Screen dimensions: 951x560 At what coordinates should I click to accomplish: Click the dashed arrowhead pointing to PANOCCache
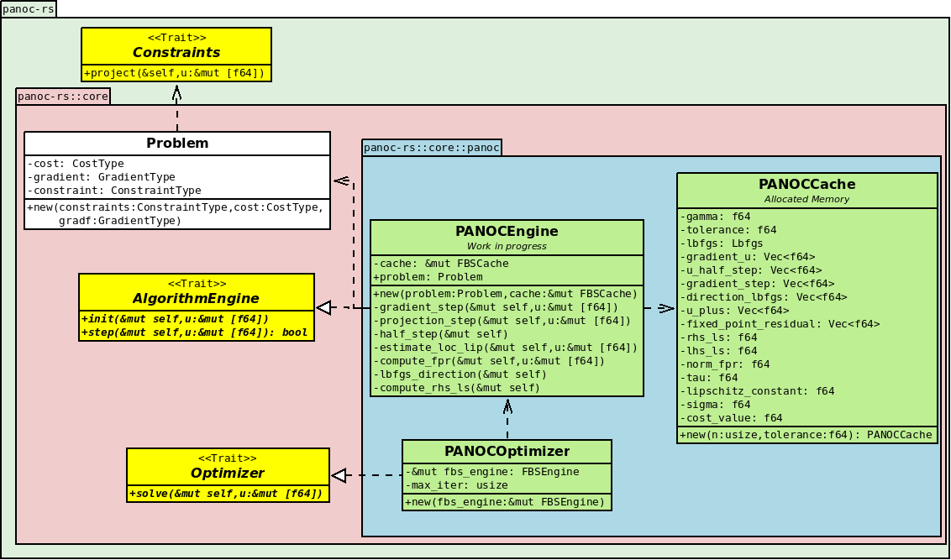click(666, 308)
